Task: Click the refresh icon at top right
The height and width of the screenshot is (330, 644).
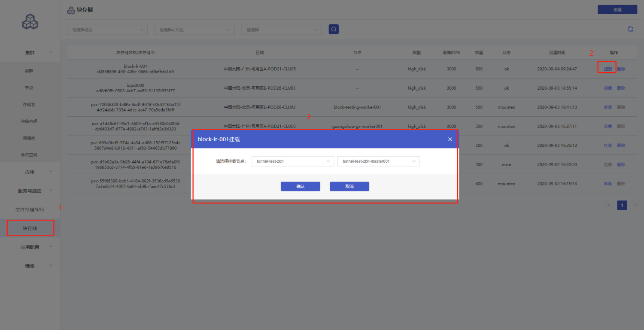Action: click(630, 29)
